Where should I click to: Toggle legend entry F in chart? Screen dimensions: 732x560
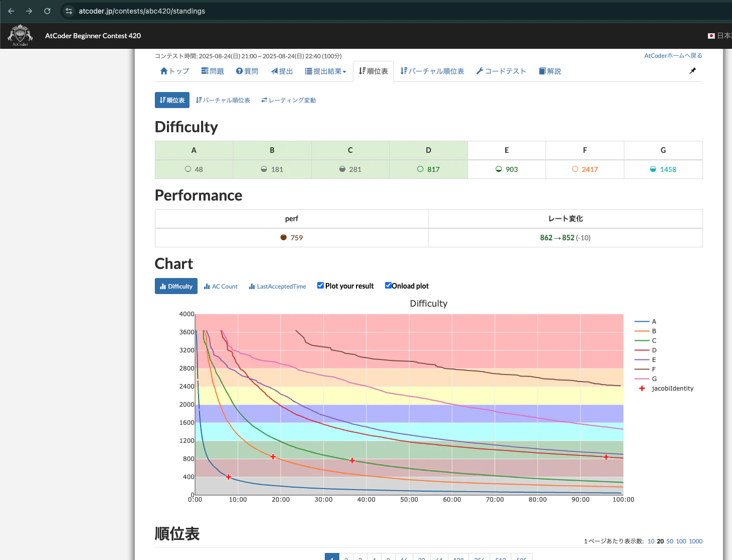pyautogui.click(x=646, y=369)
